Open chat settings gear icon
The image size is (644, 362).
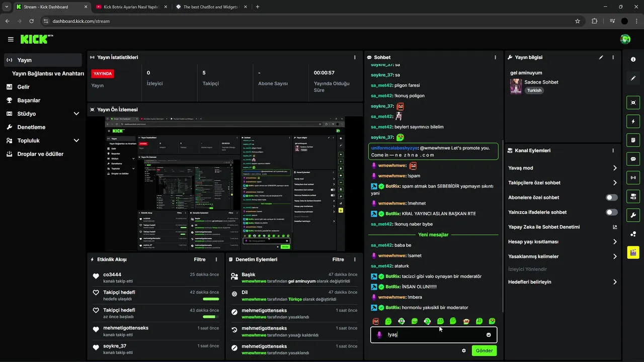[464, 350]
